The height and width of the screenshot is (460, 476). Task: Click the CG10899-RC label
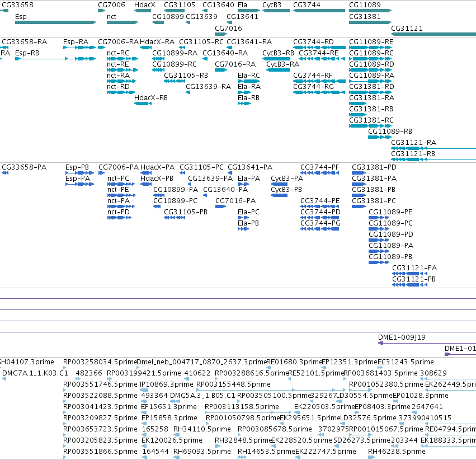tap(175, 64)
